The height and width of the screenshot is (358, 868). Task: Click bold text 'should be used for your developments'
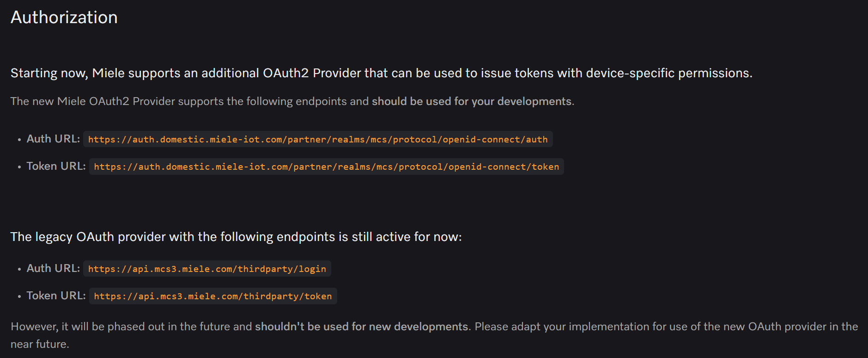[472, 101]
